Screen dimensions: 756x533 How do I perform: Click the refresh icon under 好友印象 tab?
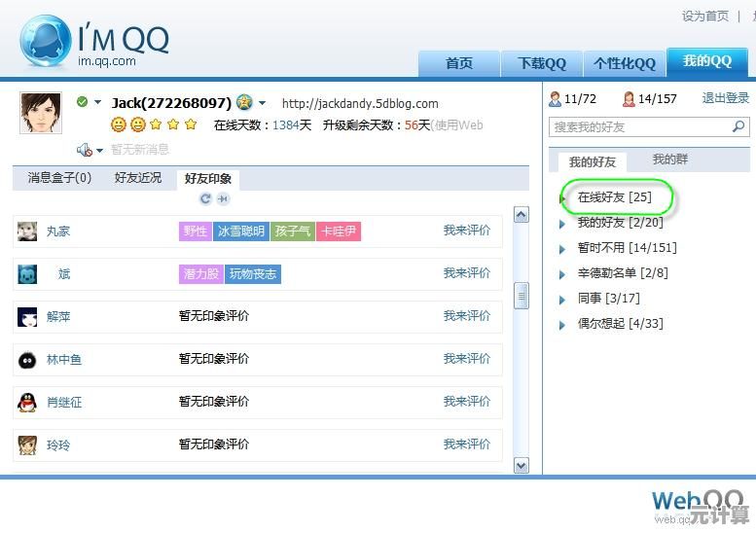(205, 198)
